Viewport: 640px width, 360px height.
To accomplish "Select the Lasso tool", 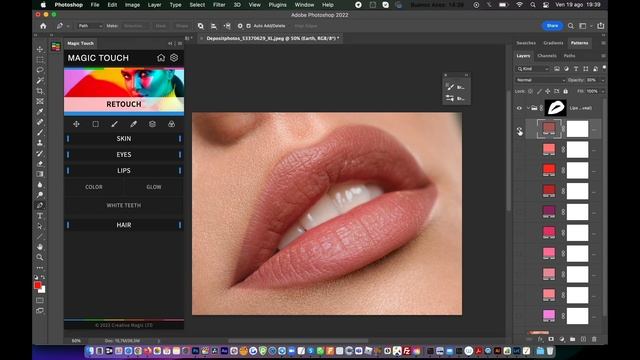I will [x=40, y=70].
